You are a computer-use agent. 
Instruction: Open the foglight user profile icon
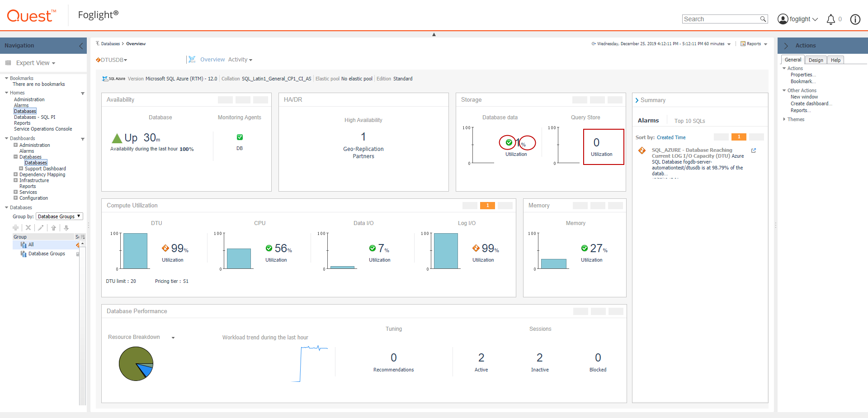783,19
